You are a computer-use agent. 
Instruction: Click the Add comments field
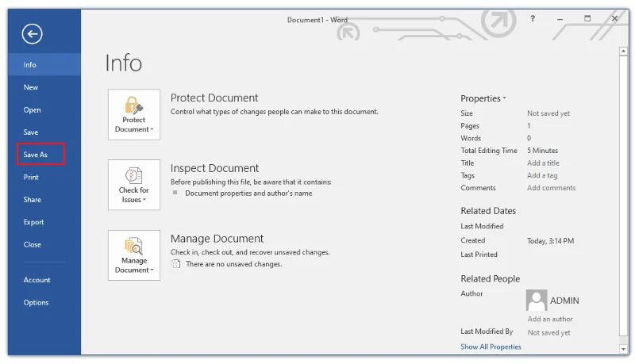[x=551, y=188]
